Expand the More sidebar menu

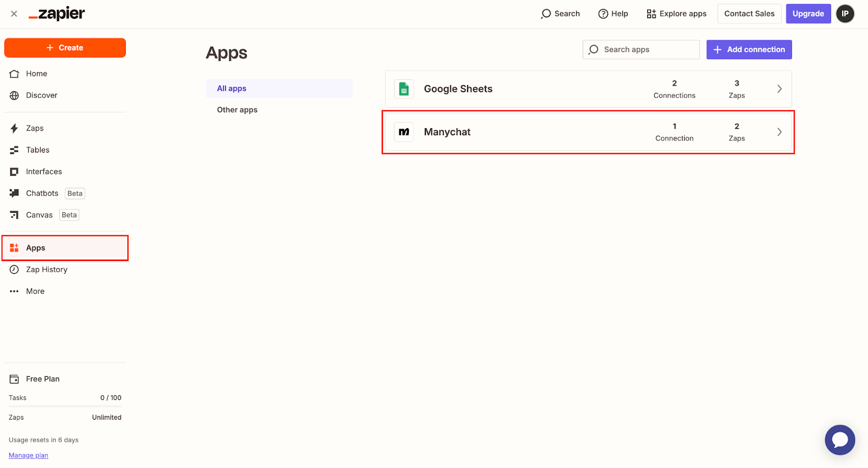[x=35, y=291]
